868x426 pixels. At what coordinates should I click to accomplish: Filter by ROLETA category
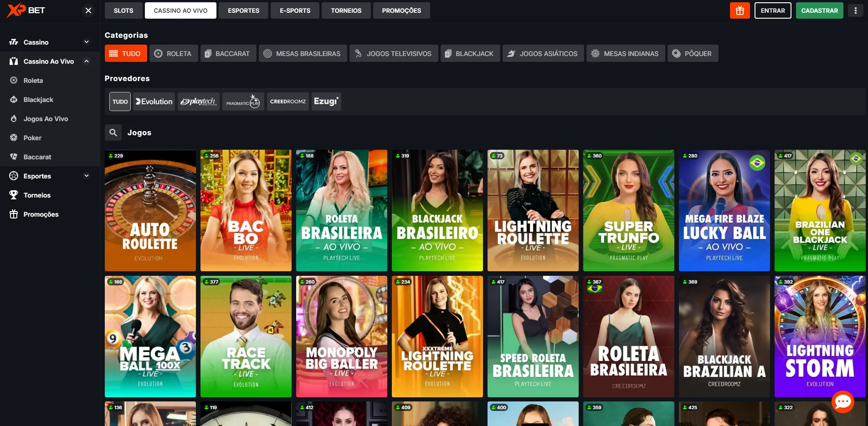coord(173,53)
